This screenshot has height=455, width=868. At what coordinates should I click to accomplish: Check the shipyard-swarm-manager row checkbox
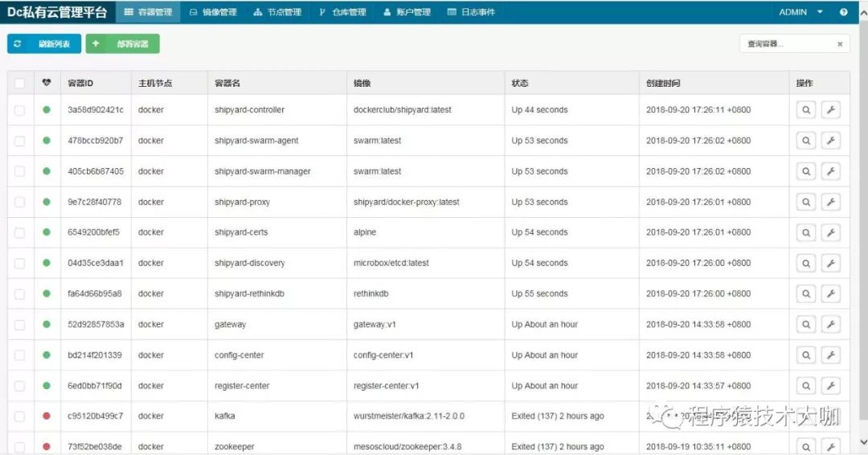click(x=19, y=171)
